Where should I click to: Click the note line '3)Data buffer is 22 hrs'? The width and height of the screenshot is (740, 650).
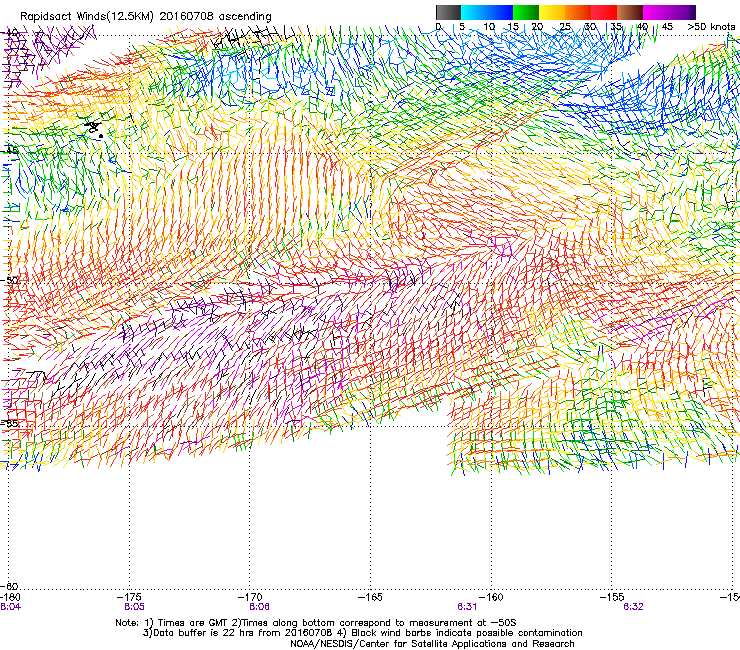(362, 633)
